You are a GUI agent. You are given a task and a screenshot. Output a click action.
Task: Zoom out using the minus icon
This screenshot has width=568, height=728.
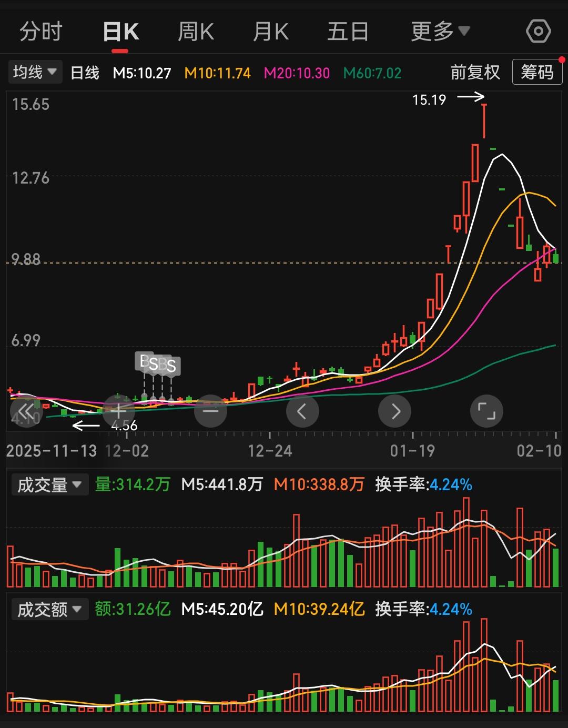210,411
